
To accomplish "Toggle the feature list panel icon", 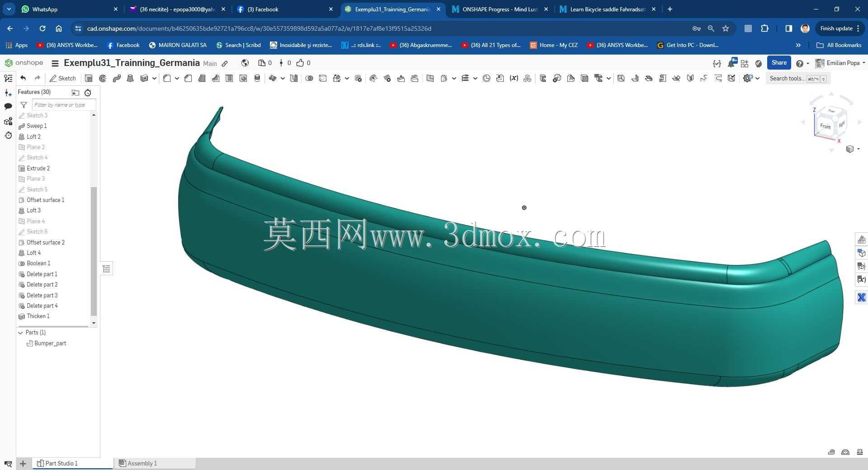I will 8,78.
